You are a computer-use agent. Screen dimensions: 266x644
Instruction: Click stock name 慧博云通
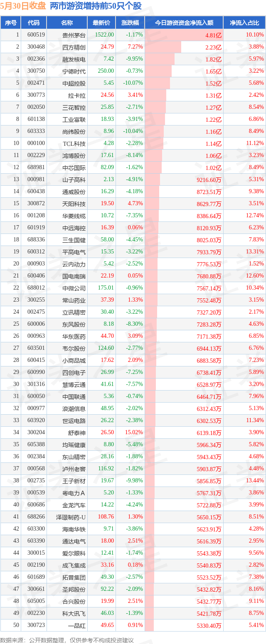click(x=74, y=385)
